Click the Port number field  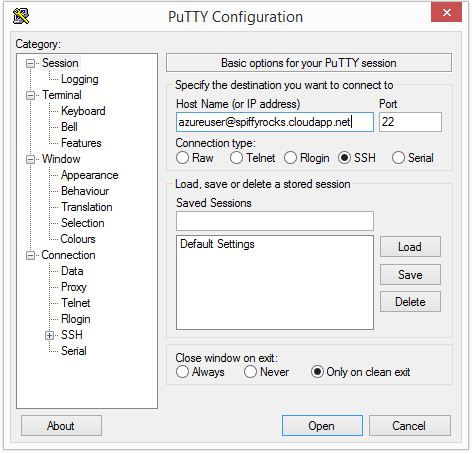[x=410, y=122]
